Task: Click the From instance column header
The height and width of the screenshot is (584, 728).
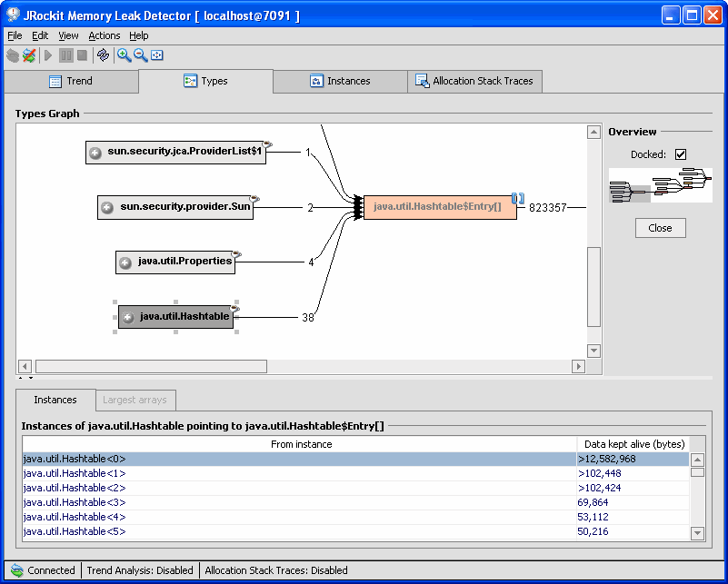Action: (300, 444)
